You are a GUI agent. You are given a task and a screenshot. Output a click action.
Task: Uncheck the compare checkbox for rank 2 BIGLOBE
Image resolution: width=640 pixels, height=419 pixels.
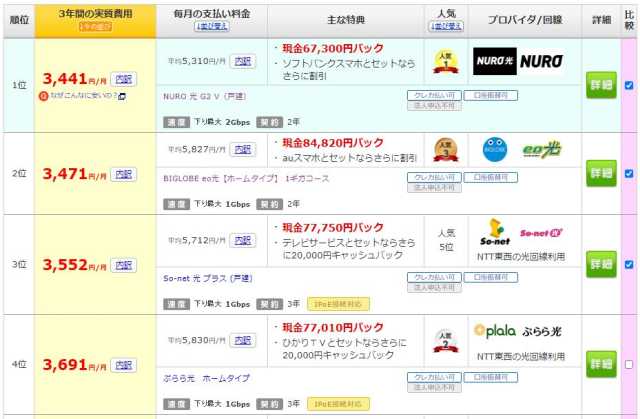coord(629,173)
